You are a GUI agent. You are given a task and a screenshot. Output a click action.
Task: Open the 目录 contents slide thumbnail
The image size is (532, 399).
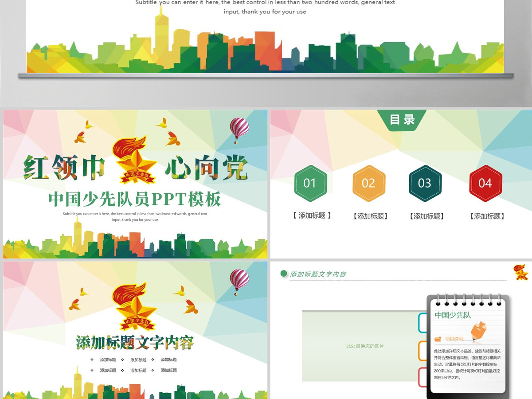point(402,184)
